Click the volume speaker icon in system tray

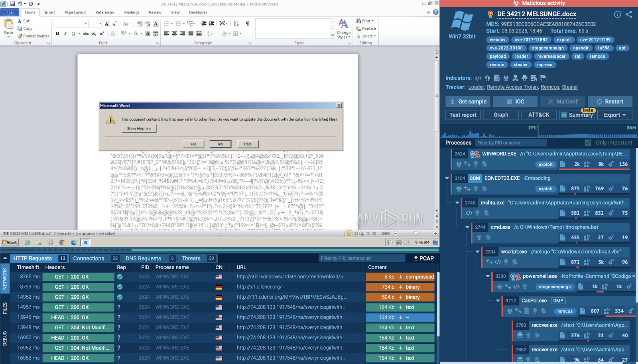click(x=407, y=242)
